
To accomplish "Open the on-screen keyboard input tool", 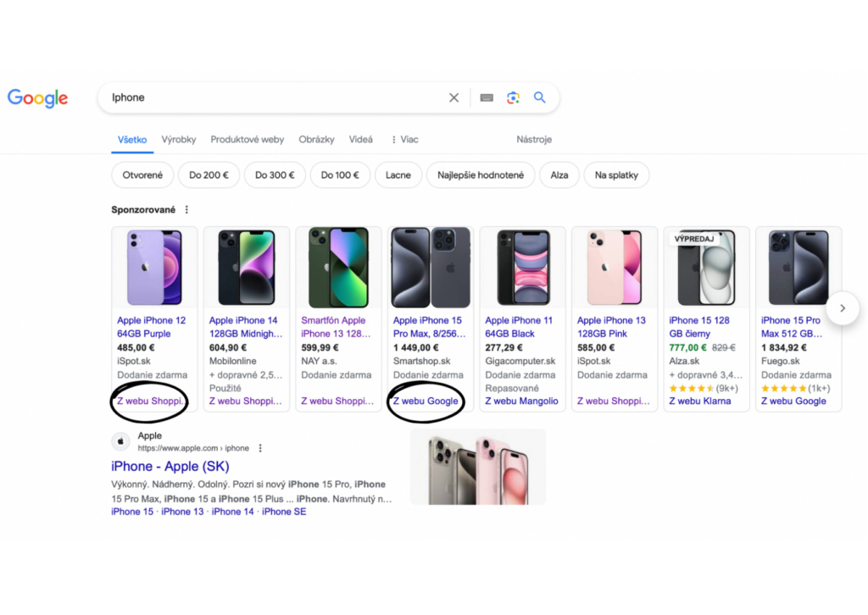I will pyautogui.click(x=487, y=97).
